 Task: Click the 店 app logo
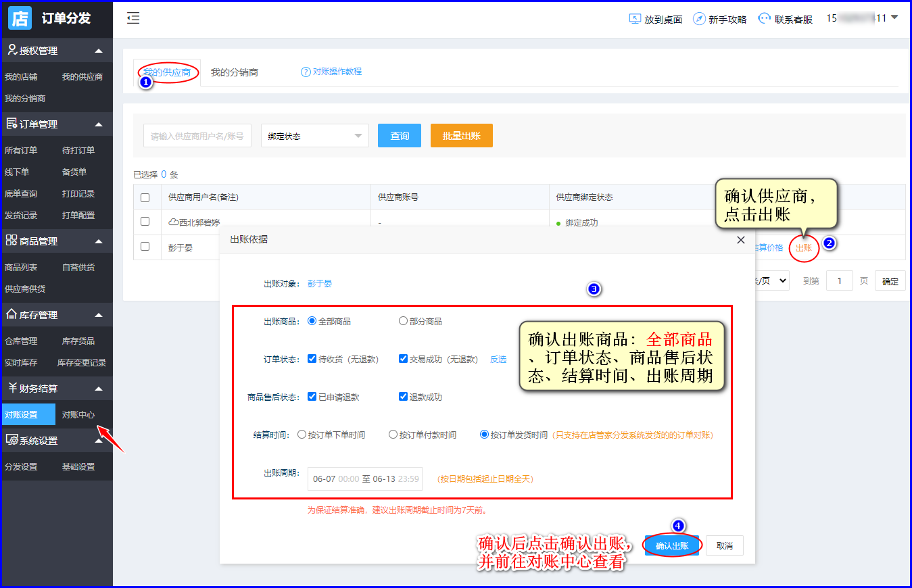tap(20, 18)
